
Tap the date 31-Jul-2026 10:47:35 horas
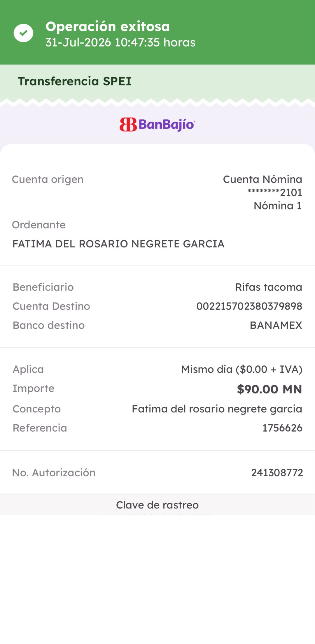point(120,42)
